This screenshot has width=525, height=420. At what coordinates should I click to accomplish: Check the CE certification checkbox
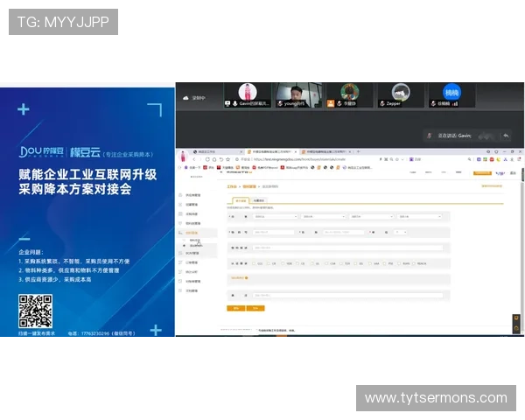(297, 263)
